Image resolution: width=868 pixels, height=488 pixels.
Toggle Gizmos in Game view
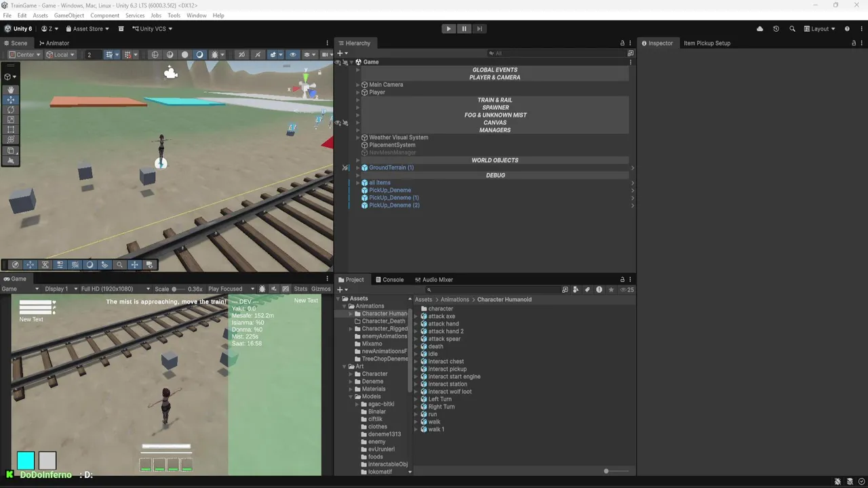(x=321, y=289)
